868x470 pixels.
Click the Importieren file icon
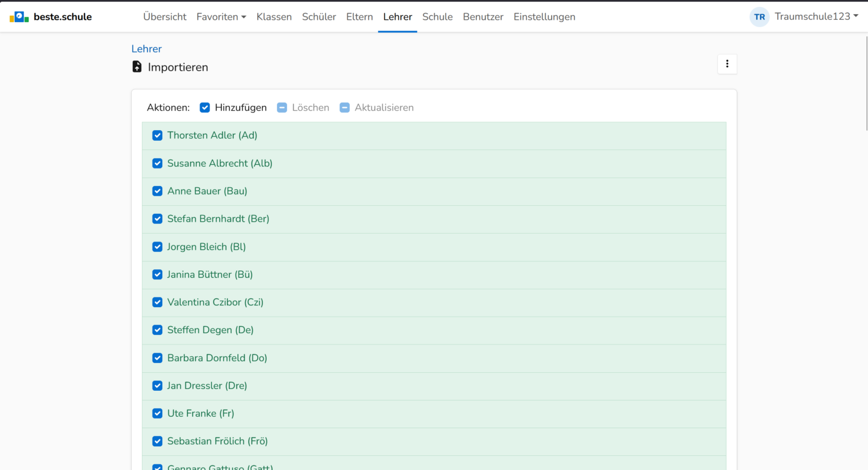click(x=137, y=67)
